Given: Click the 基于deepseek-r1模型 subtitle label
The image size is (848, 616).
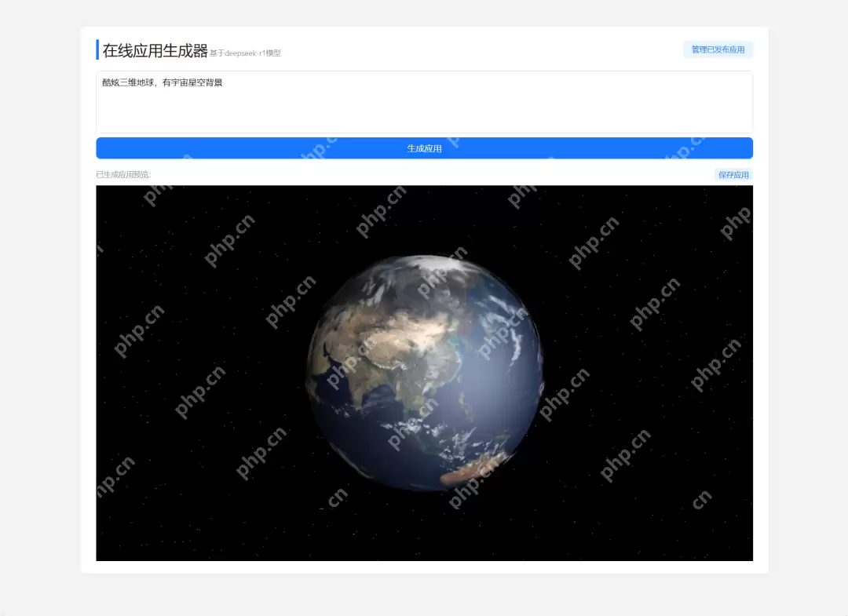Looking at the screenshot, I should 244,53.
